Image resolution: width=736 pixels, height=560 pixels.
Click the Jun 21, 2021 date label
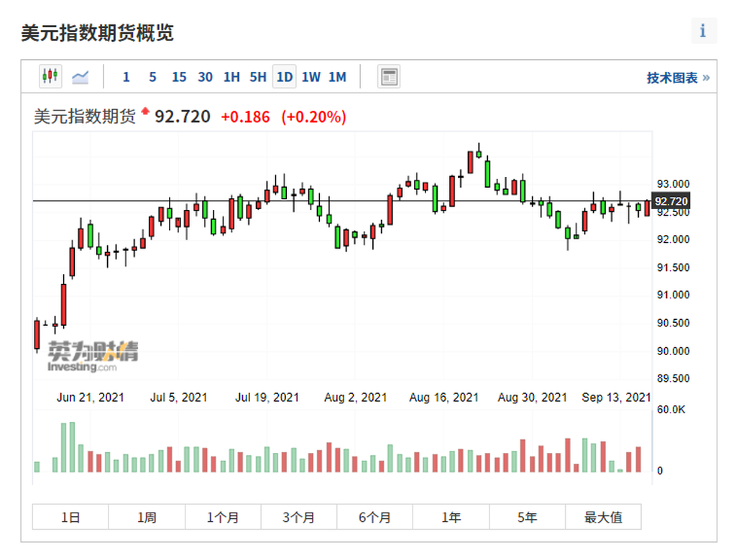click(91, 398)
